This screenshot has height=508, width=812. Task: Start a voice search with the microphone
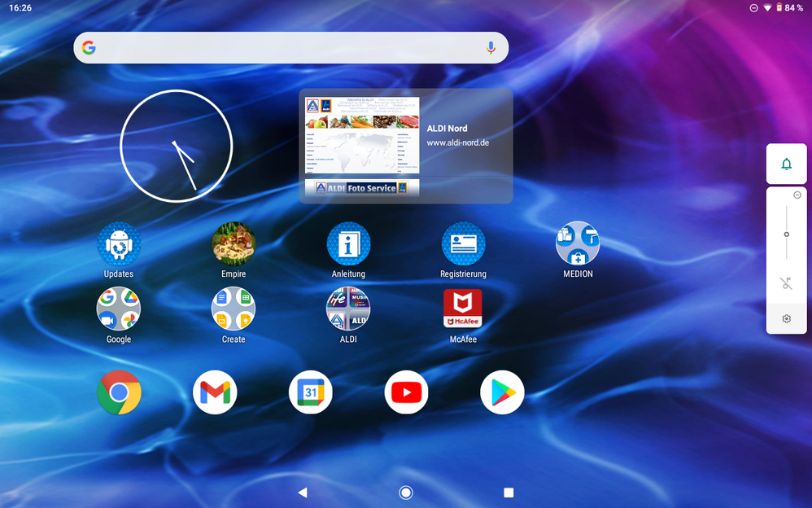491,47
